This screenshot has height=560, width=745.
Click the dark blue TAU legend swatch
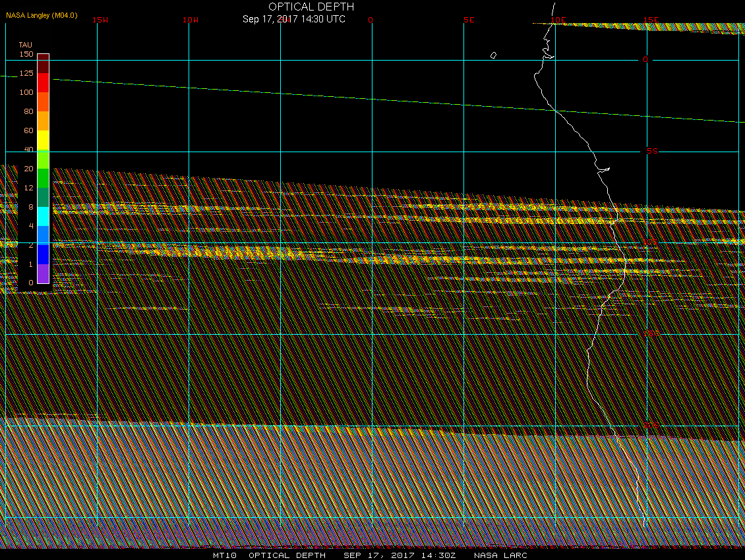pos(43,254)
